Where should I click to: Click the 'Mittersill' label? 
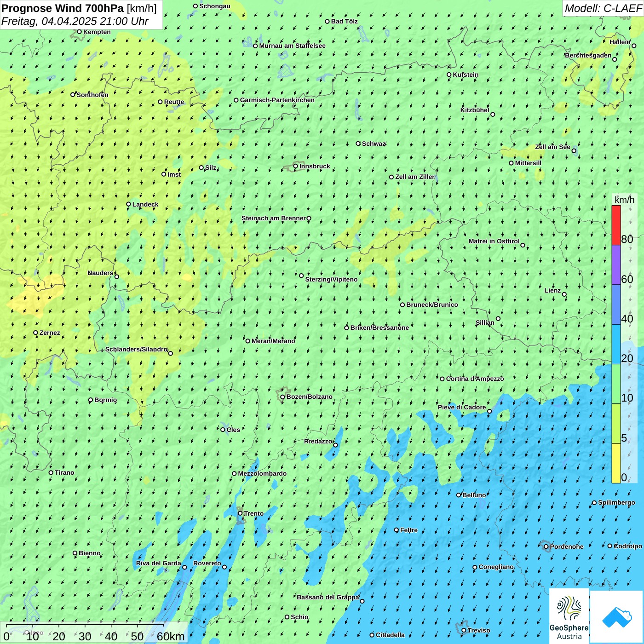[x=528, y=163]
